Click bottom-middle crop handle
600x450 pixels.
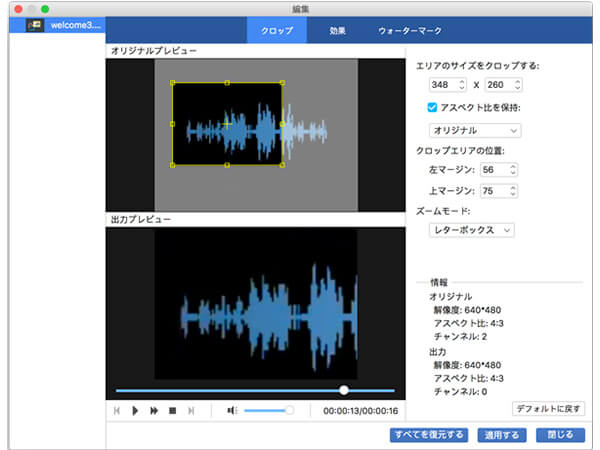pos(227,165)
